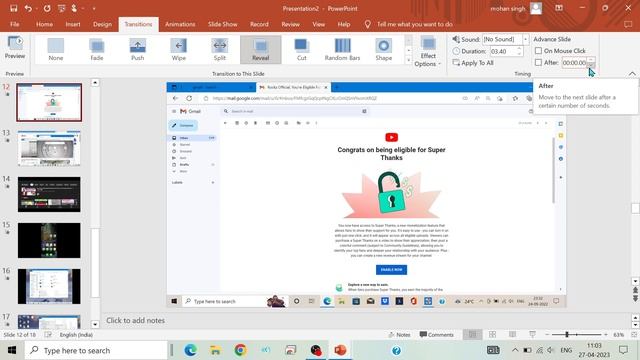Open File Explorer from taskbar
This screenshot has height=360, width=640.
215,350
